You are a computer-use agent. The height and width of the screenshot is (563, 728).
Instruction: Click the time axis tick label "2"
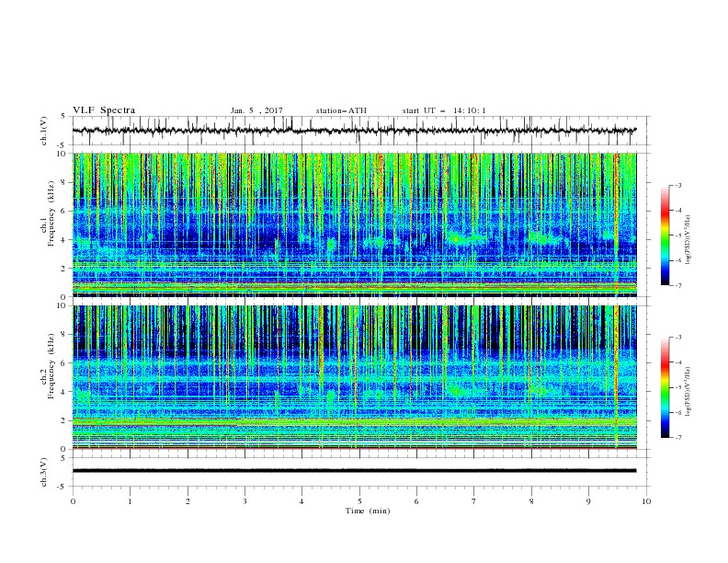pos(188,501)
